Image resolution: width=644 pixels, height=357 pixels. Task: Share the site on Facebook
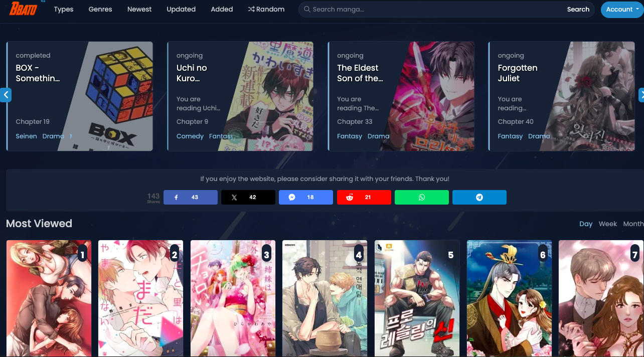[x=190, y=197]
